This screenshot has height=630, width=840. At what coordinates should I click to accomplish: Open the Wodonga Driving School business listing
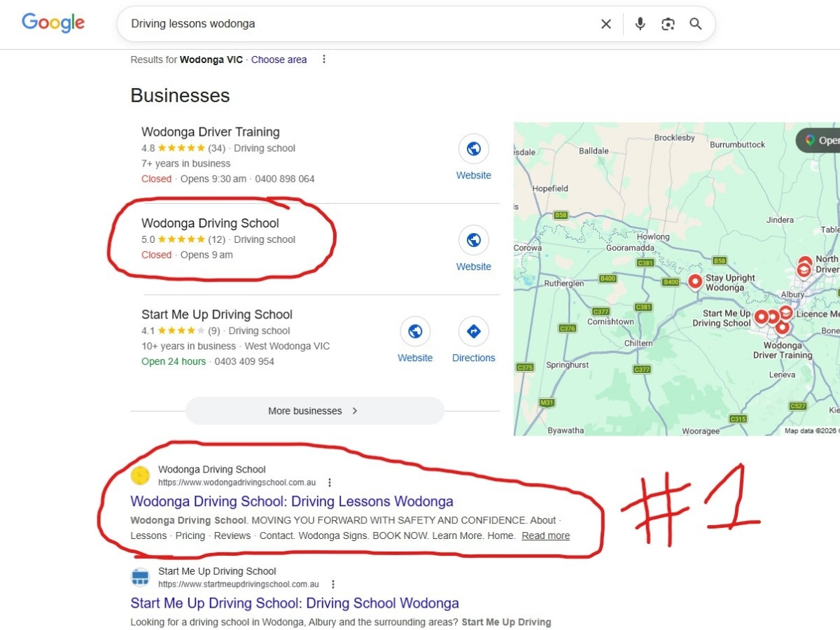pos(210,223)
